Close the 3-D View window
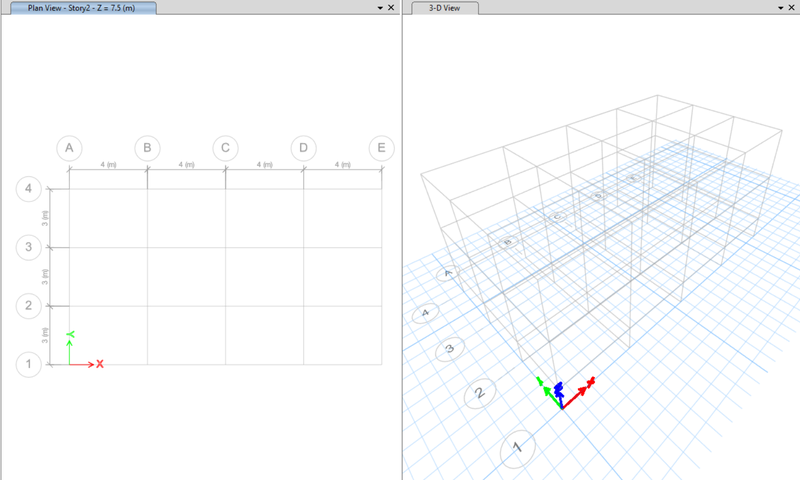Image resolution: width=800 pixels, height=480 pixels. (x=791, y=8)
